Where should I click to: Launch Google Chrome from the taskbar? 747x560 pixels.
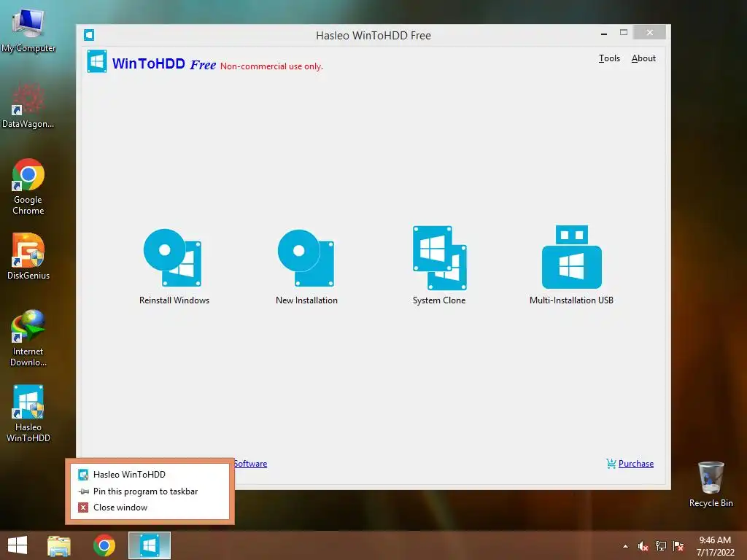[104, 545]
